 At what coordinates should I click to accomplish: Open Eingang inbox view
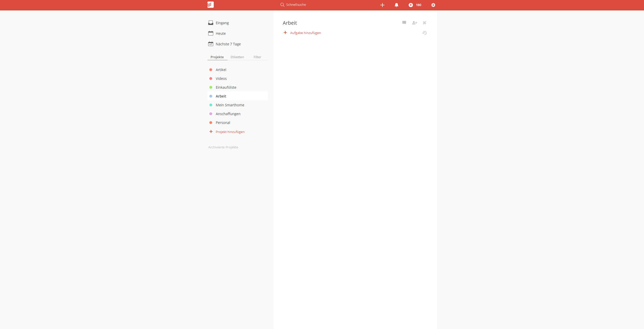click(222, 23)
